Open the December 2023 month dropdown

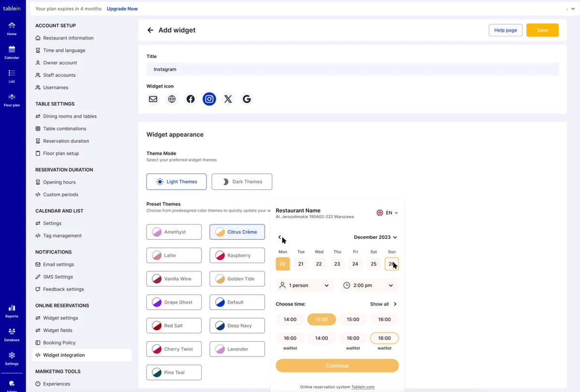coord(376,237)
